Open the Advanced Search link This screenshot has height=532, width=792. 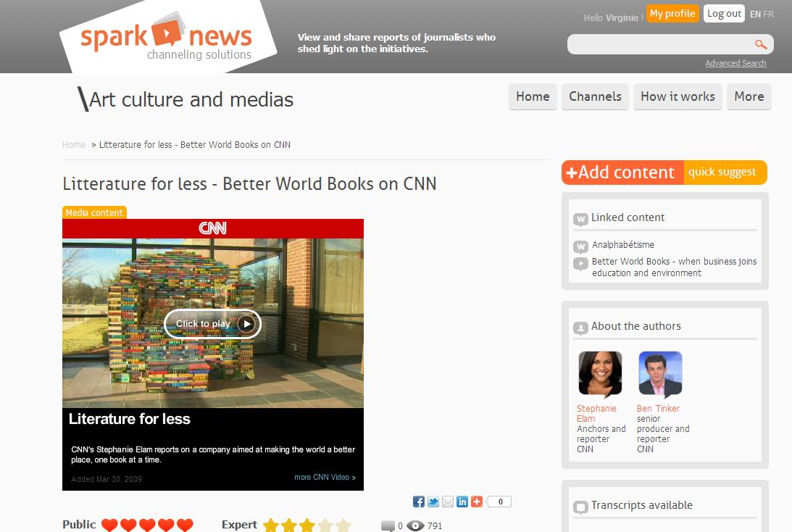(735, 63)
